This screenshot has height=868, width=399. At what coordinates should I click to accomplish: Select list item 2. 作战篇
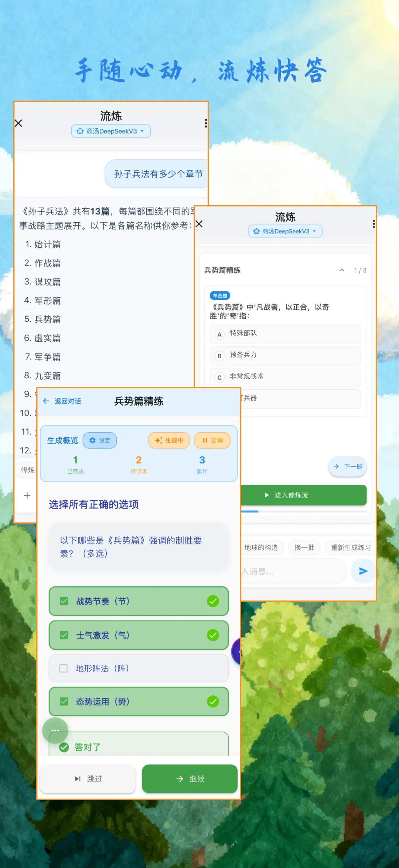point(43,263)
